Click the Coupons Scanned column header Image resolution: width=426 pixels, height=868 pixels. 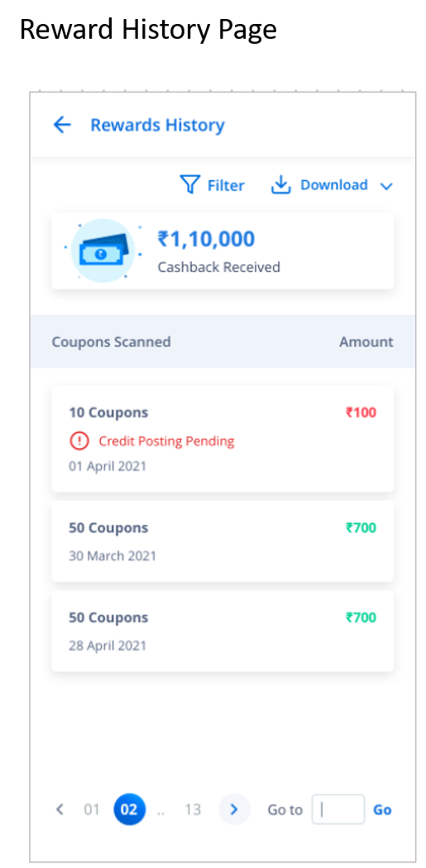pos(111,342)
